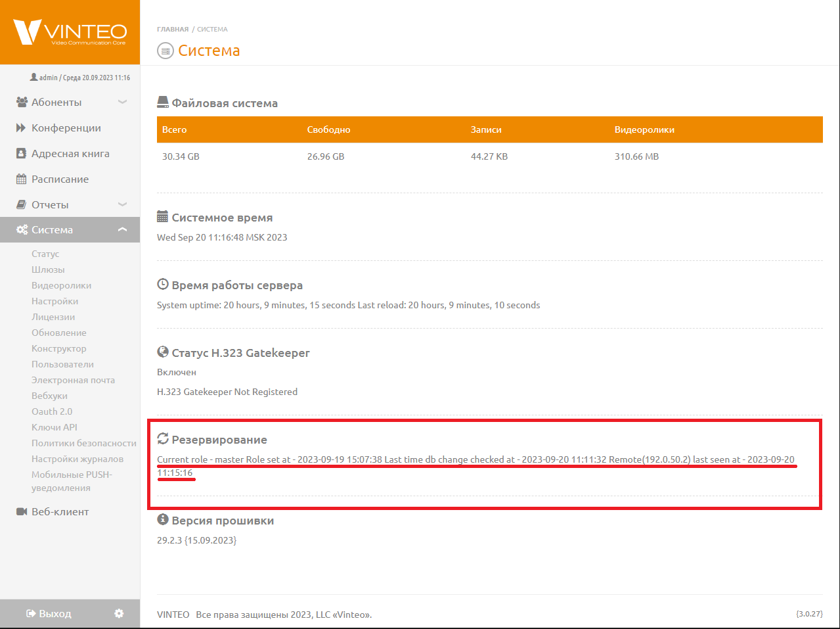Select the Oauth 2.0 submenu item
Screen dimensions: 840x629
click(x=52, y=411)
